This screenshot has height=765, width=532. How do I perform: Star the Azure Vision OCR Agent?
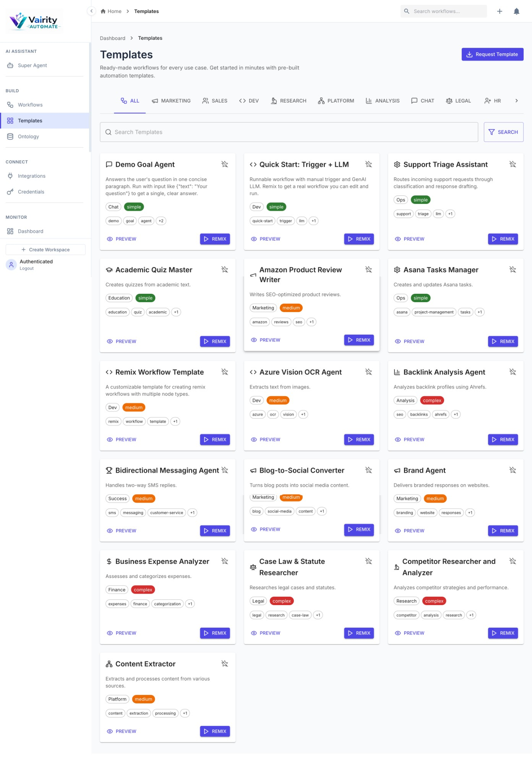coord(369,372)
